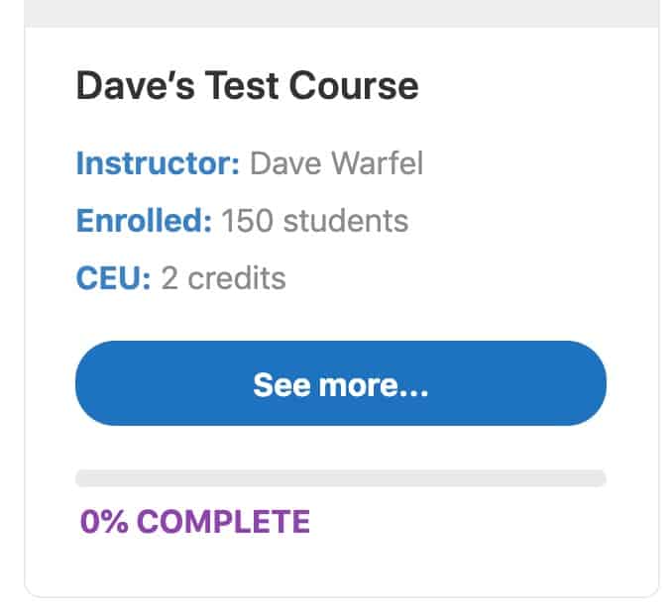Viewport: 672px width, 616px height.
Task: Click the gray strip above the card
Action: click(x=341, y=13)
